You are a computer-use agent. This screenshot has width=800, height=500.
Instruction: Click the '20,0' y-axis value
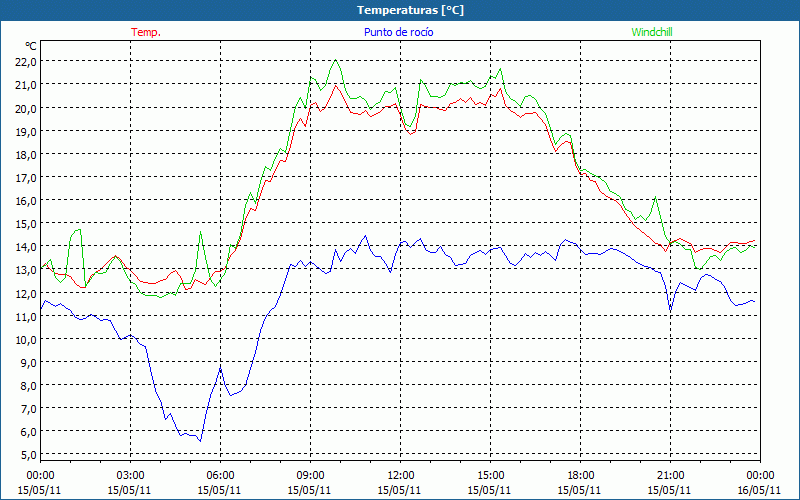click(28, 108)
